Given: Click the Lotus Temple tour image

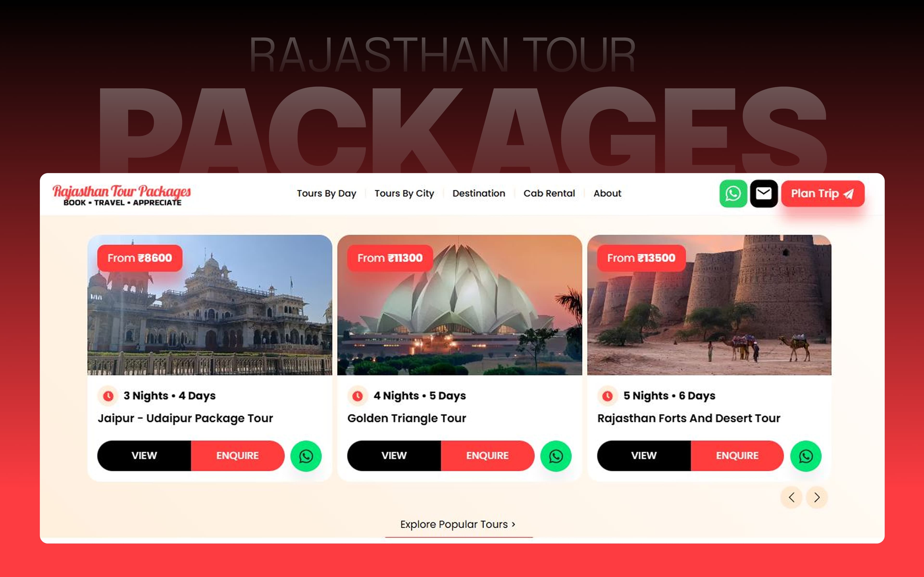Looking at the screenshot, I should pyautogui.click(x=460, y=305).
